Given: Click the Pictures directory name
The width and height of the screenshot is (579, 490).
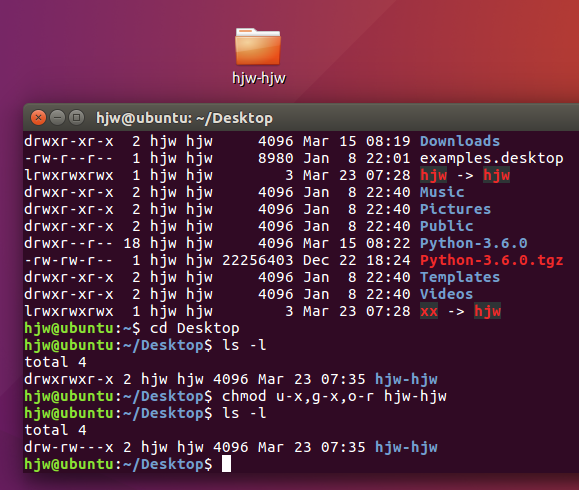Looking at the screenshot, I should click(455, 209).
